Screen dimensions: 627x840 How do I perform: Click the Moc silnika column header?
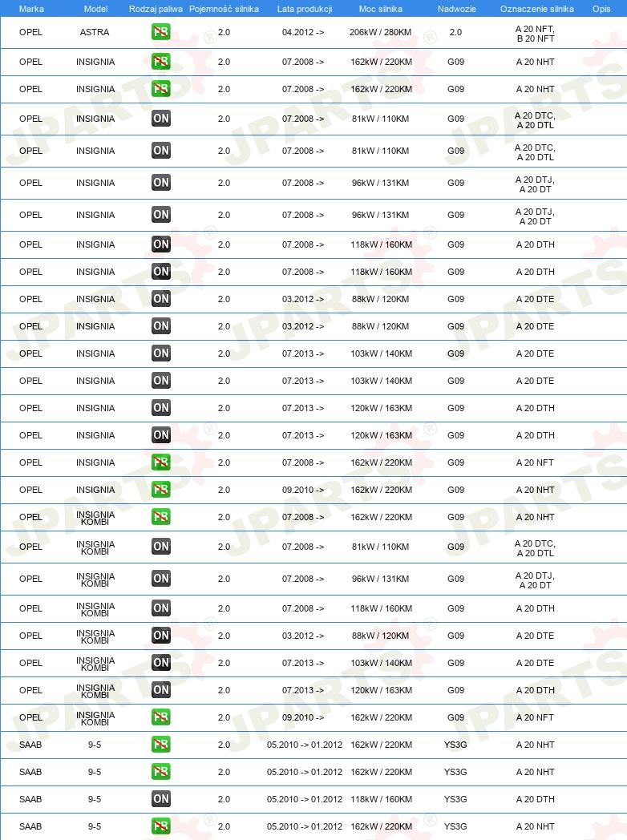381,9
